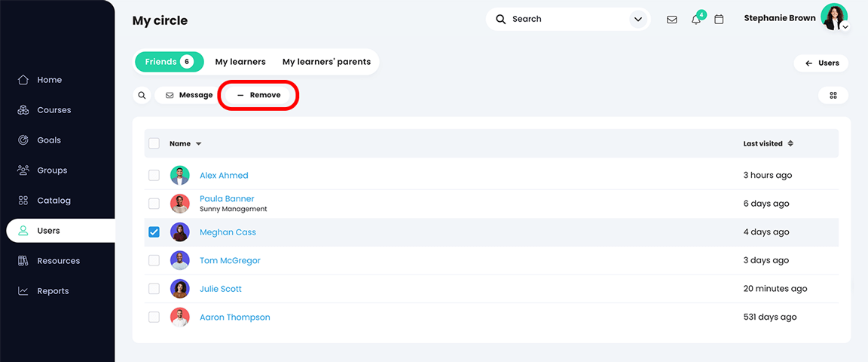
Task: Open Tom McGregor's profile link
Action: [230, 260]
